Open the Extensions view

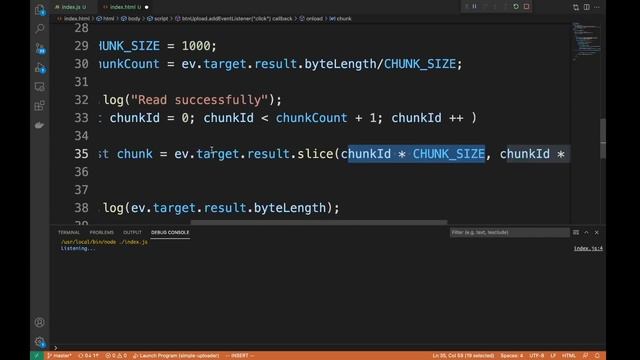[40, 106]
